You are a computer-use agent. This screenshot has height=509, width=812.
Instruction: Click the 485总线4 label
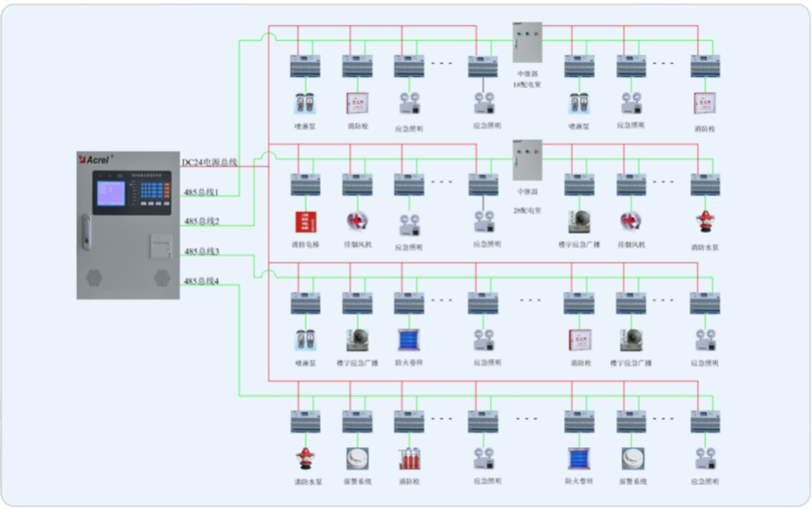pos(201,281)
